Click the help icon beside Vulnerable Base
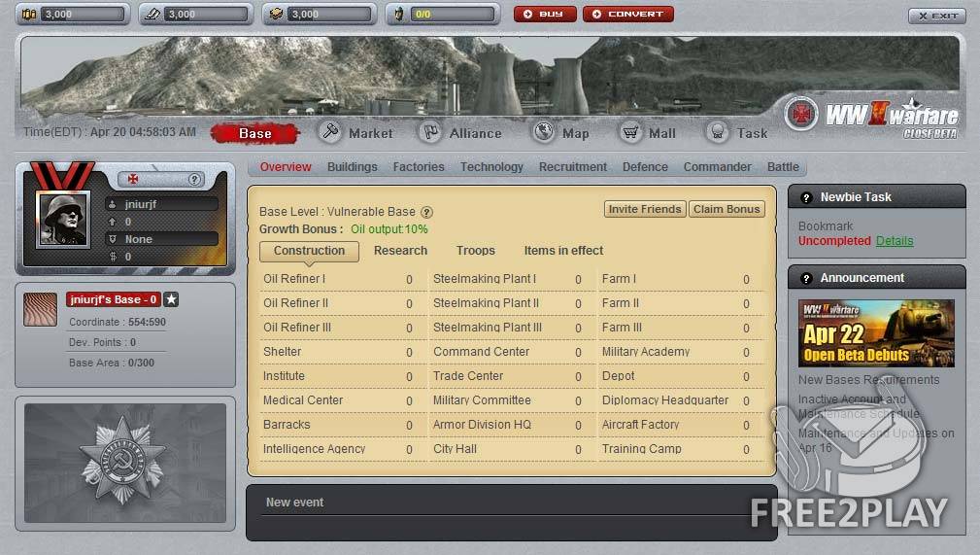 [426, 212]
